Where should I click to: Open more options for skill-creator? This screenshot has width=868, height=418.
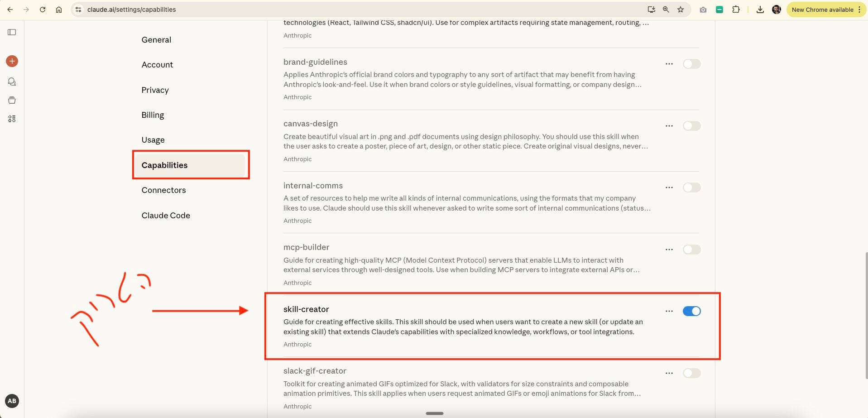669,311
